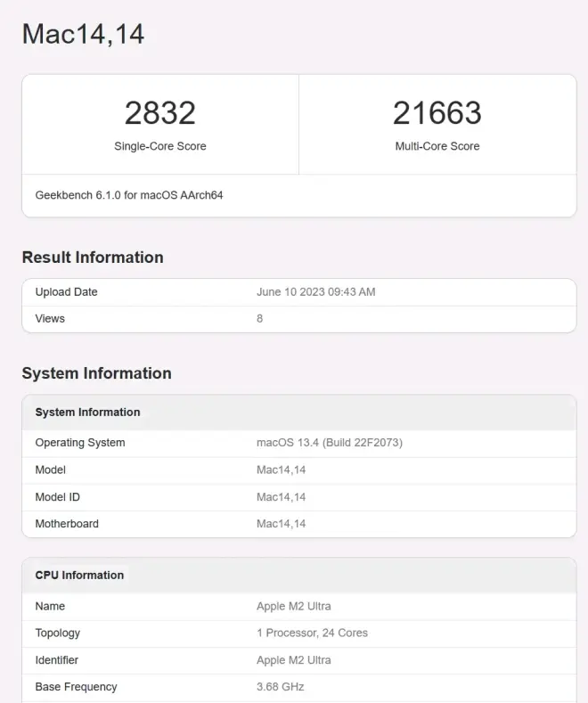Image resolution: width=588 pixels, height=703 pixels.
Task: Select the Mac14,14 value in Model ID row
Action: point(281,497)
